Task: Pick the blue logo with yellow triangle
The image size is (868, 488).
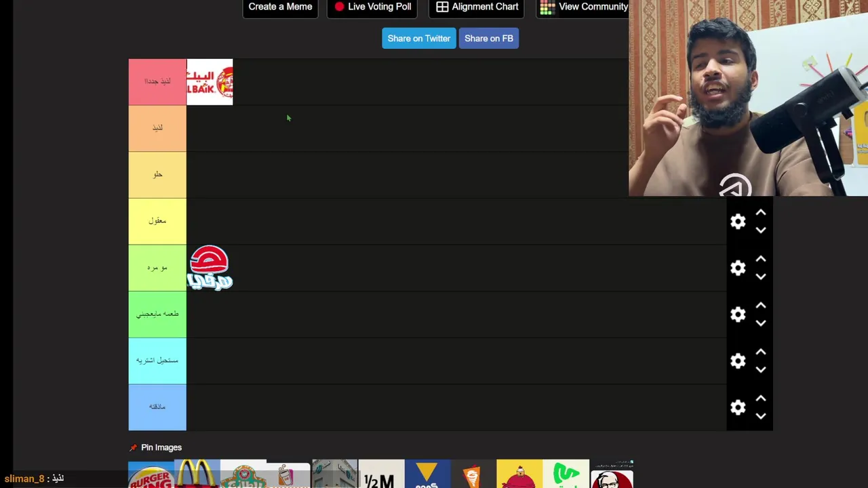Action: tap(427, 474)
